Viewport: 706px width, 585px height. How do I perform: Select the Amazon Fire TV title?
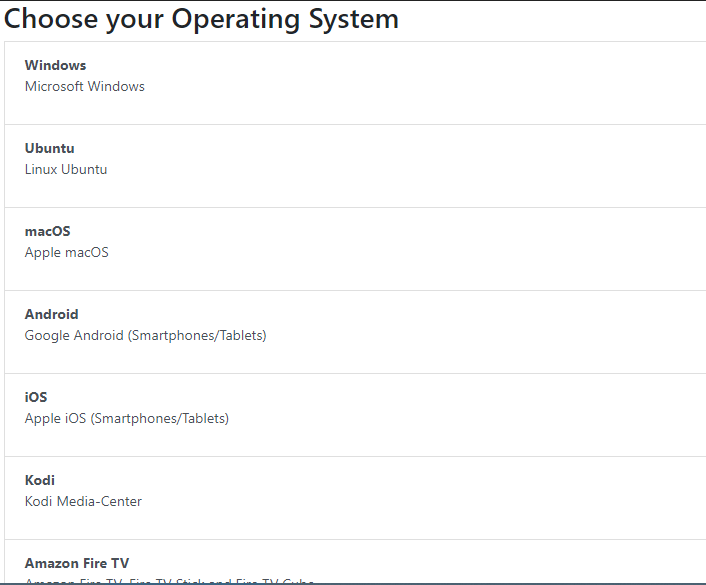77,563
